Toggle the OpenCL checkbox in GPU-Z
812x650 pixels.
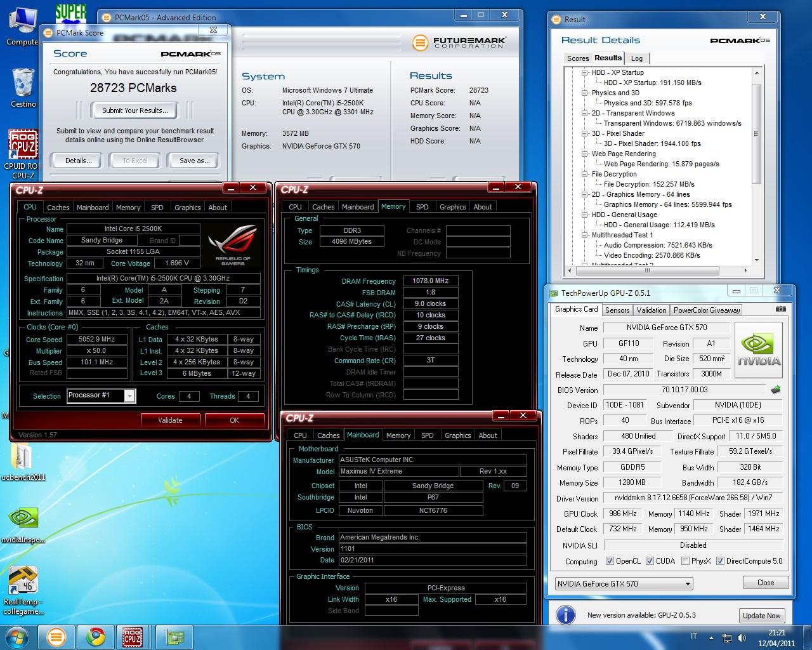(x=610, y=561)
